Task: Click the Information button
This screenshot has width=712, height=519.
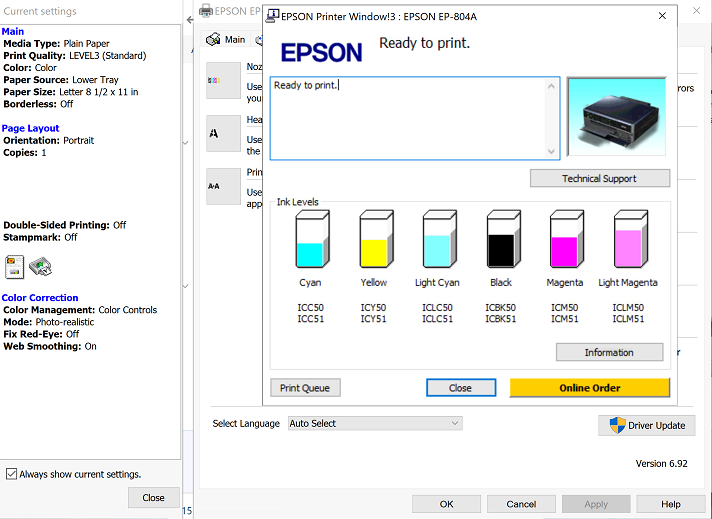Action: [x=609, y=352]
